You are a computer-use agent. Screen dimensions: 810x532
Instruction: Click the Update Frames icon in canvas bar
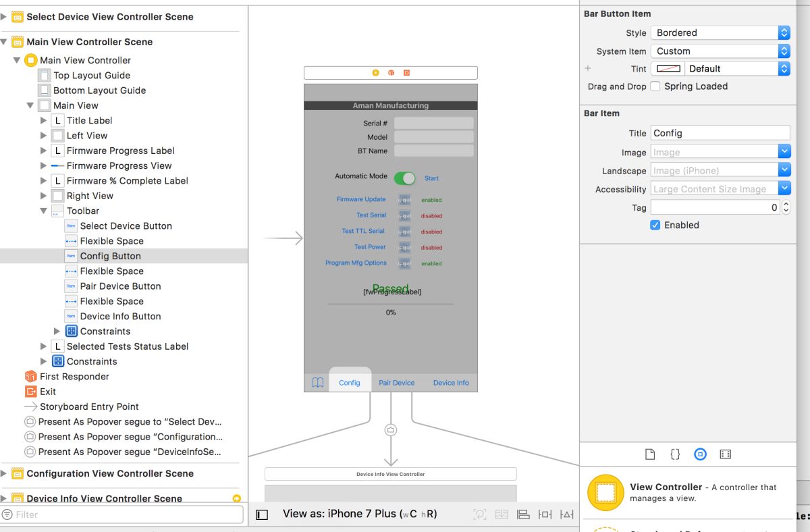(480, 514)
